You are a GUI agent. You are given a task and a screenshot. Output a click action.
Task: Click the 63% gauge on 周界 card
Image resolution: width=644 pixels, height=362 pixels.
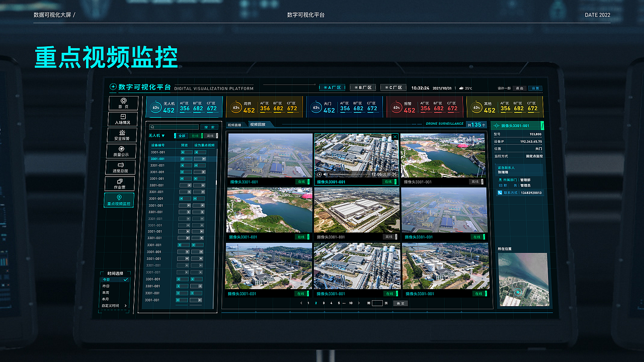[x=236, y=108]
